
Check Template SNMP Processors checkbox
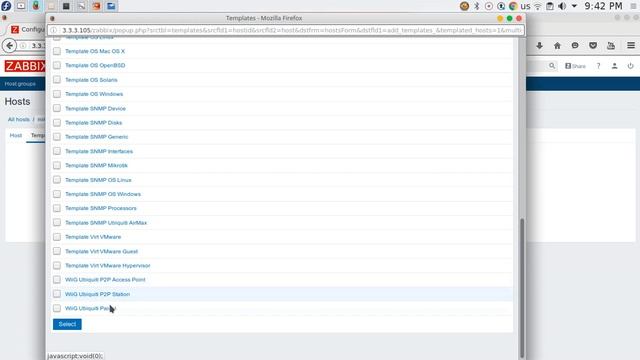[x=57, y=208]
